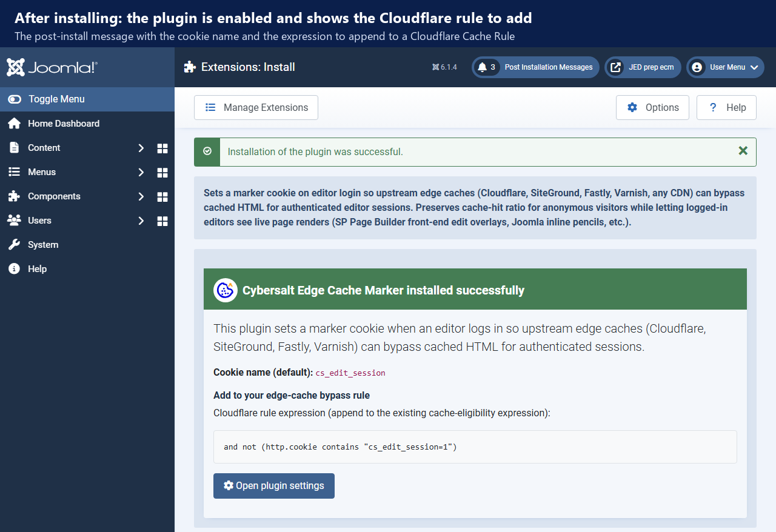Click the green success checkmark icon

pos(207,151)
